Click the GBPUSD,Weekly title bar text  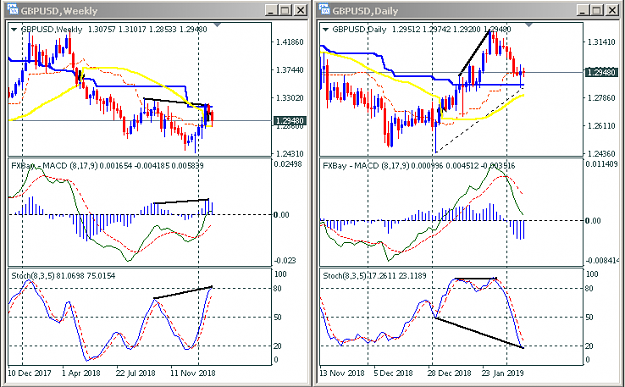[59, 10]
